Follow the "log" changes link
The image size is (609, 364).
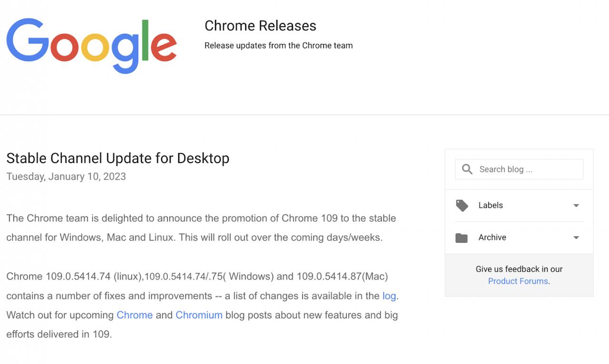tap(389, 296)
